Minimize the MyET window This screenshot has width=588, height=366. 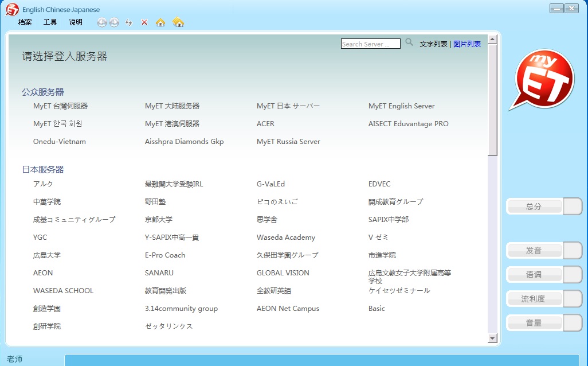click(557, 8)
